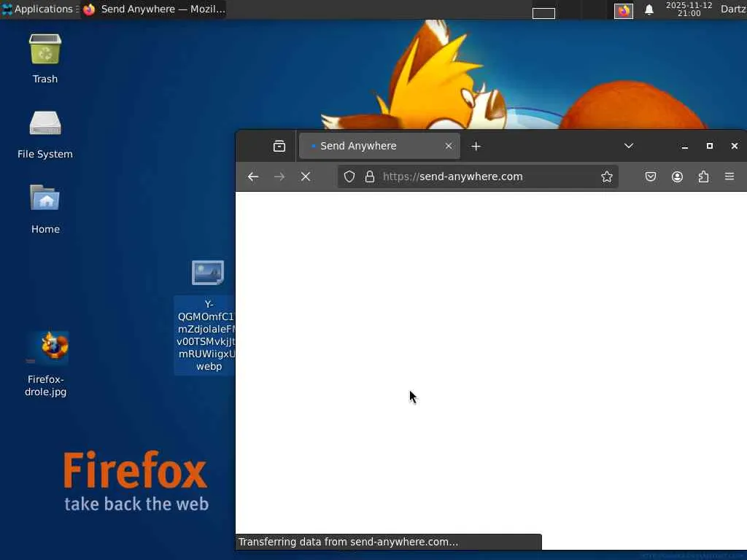
Task: Select the Send Anywhere tab
Action: [x=379, y=146]
